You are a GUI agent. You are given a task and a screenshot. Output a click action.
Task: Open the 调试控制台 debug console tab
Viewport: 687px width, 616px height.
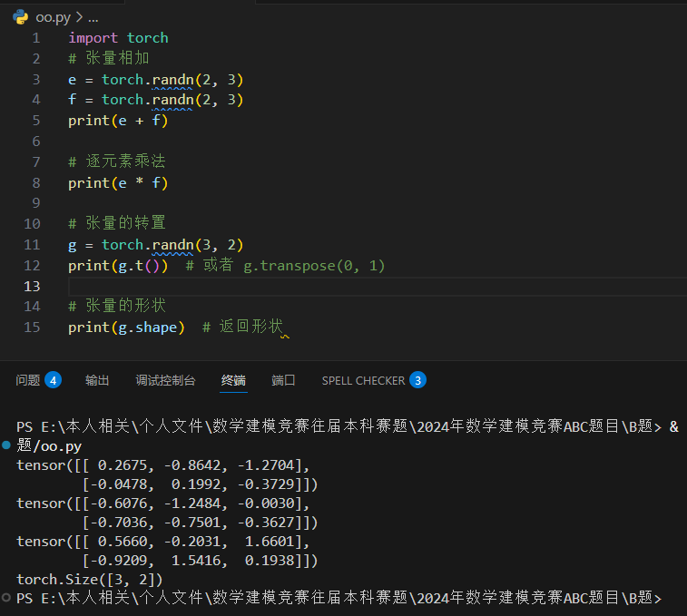[x=165, y=380]
